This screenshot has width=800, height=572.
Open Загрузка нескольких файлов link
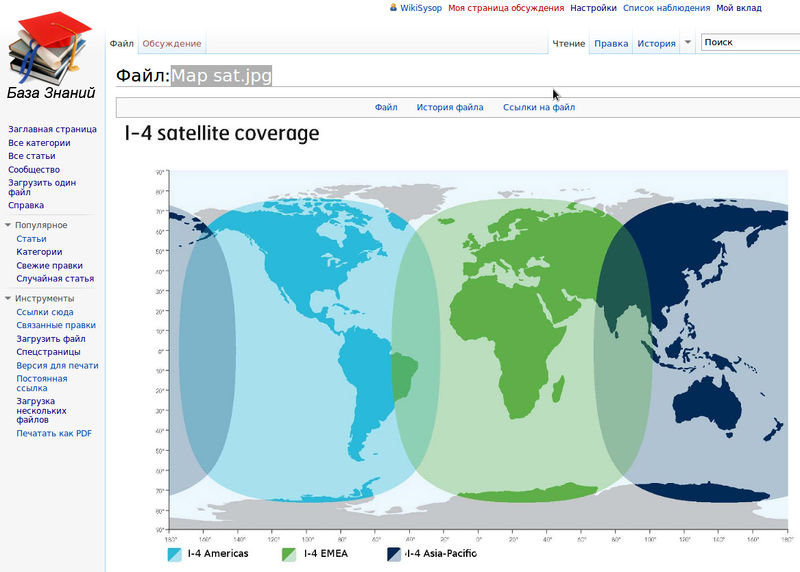(41, 410)
